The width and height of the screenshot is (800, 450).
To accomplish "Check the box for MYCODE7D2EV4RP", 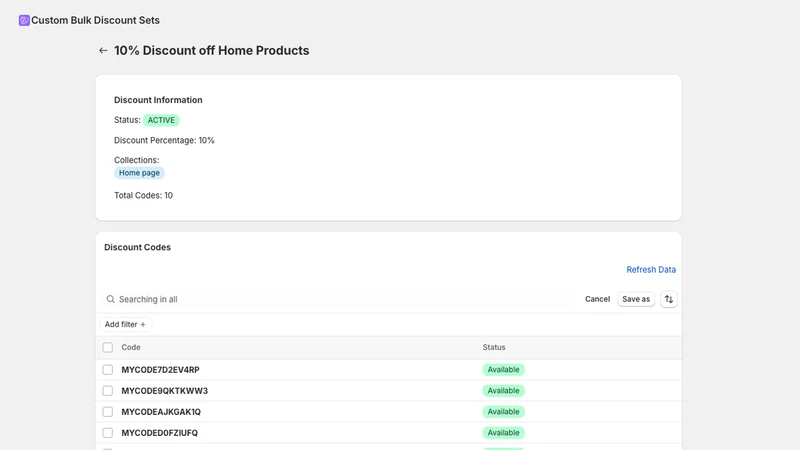I will point(108,370).
